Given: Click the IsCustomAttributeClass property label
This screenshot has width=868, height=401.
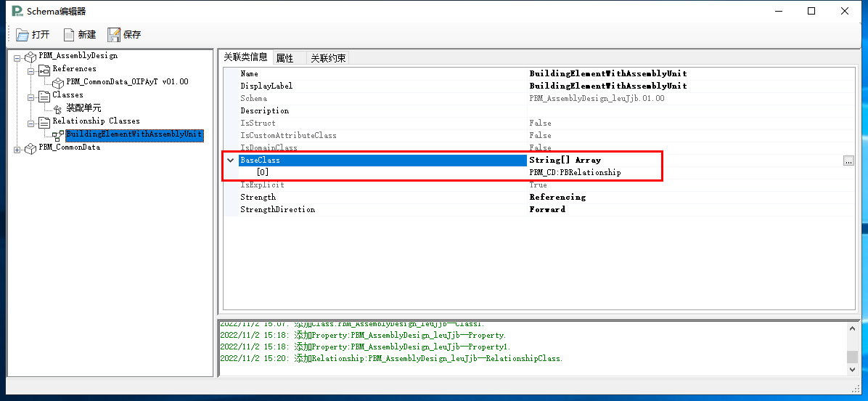Looking at the screenshot, I should click(288, 135).
